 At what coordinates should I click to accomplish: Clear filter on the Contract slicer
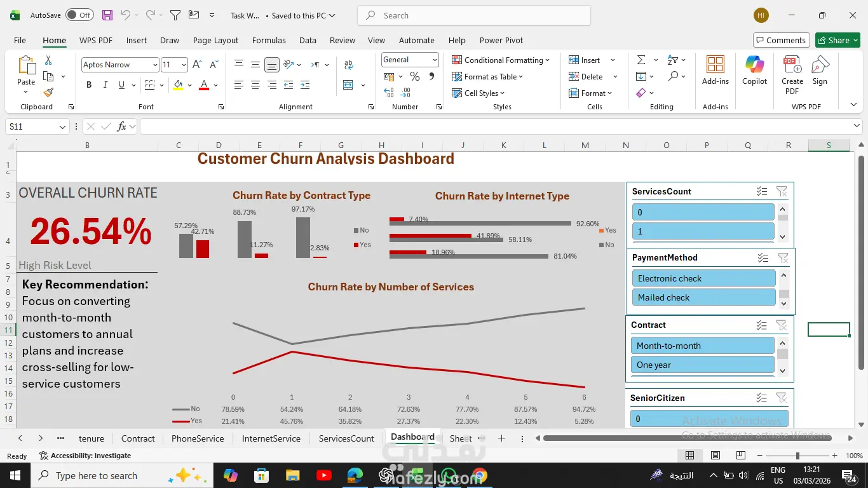coord(782,325)
